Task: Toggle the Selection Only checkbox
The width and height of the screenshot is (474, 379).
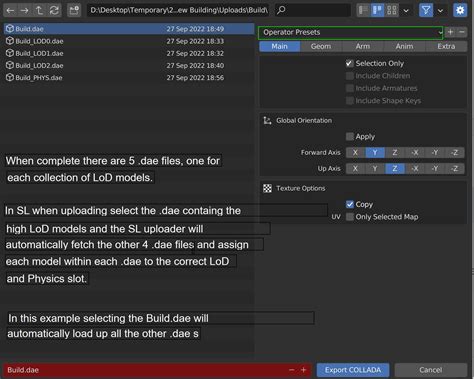Action: click(x=349, y=63)
